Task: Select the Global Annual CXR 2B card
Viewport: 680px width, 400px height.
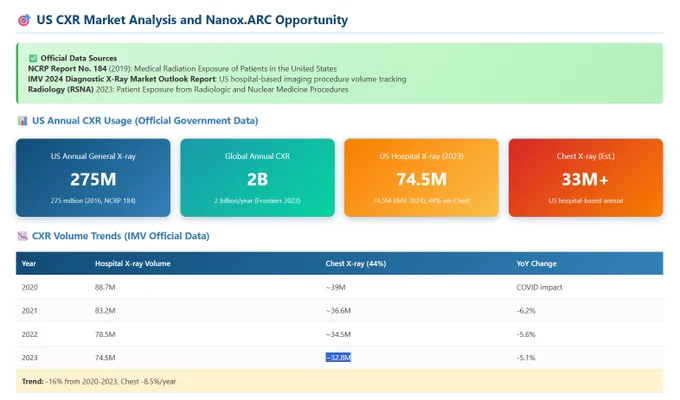Action: (x=258, y=177)
